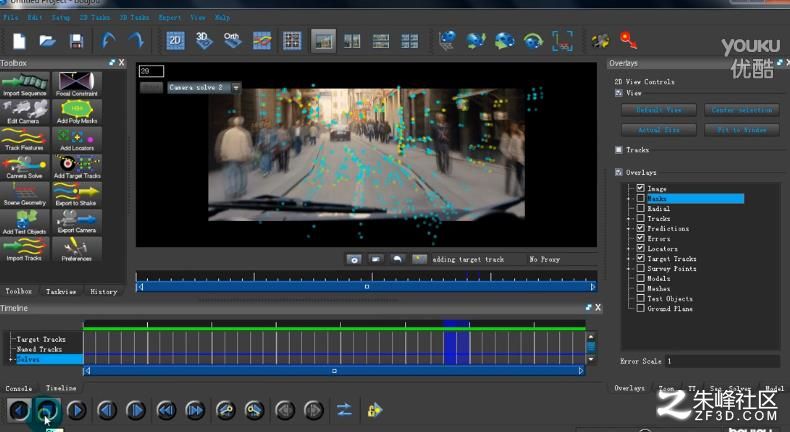The width and height of the screenshot is (790, 432).
Task: Pick the Add Target Tracks tool
Action: 77,166
